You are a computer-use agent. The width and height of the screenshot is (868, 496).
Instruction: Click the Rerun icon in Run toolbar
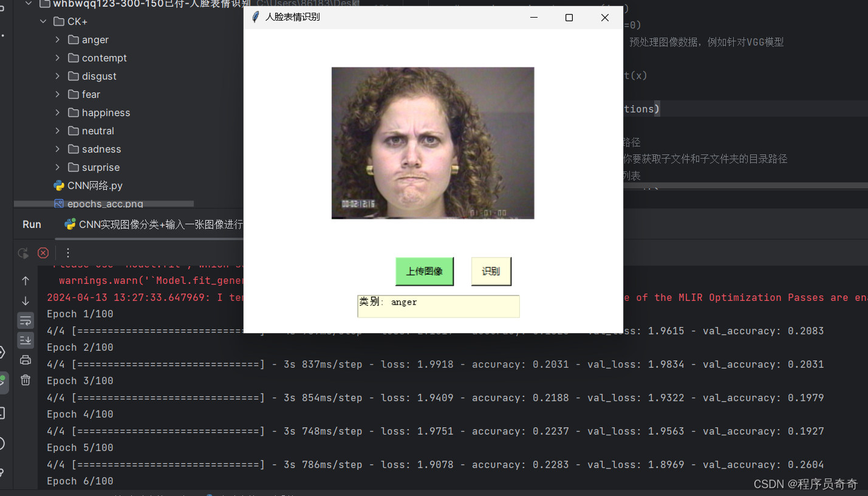(x=23, y=253)
